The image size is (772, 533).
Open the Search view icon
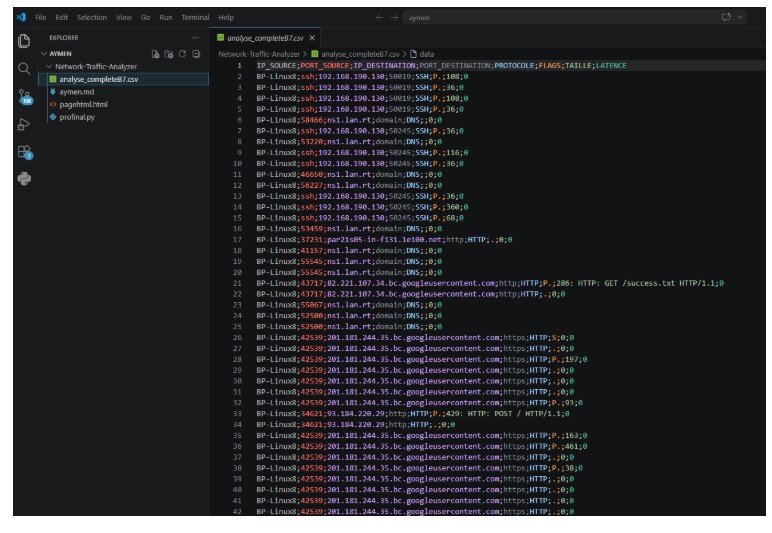pos(24,68)
